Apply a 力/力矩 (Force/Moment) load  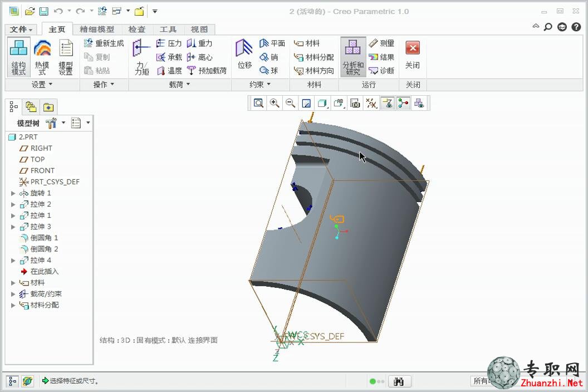pos(141,57)
